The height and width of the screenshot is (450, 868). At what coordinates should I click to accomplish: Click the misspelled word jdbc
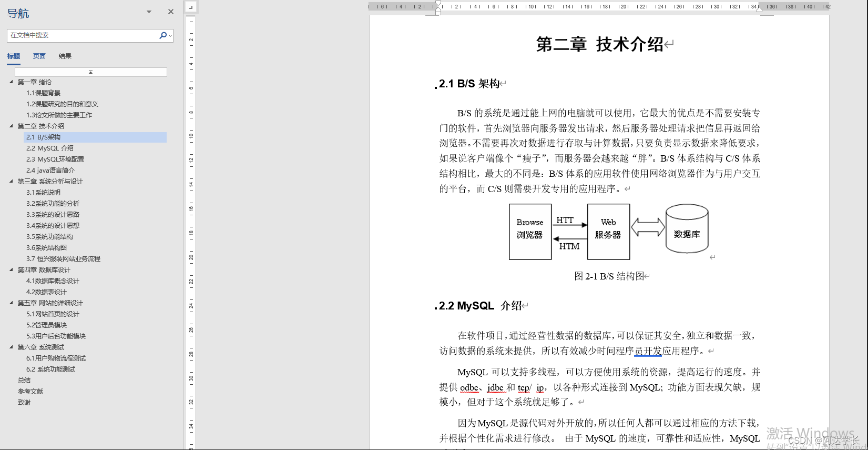point(495,387)
